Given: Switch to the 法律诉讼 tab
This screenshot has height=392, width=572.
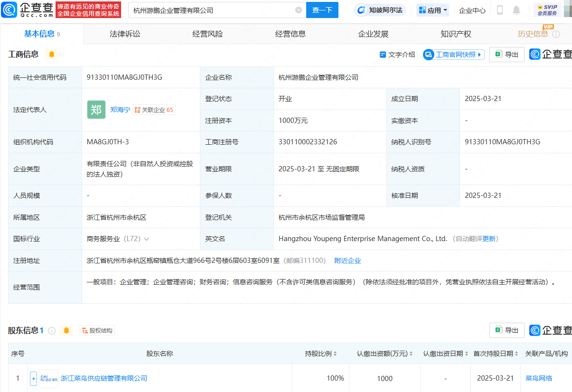Looking at the screenshot, I should click(125, 34).
